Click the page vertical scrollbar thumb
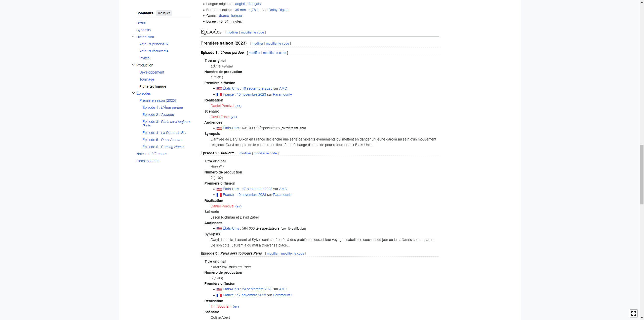 (x=642, y=174)
